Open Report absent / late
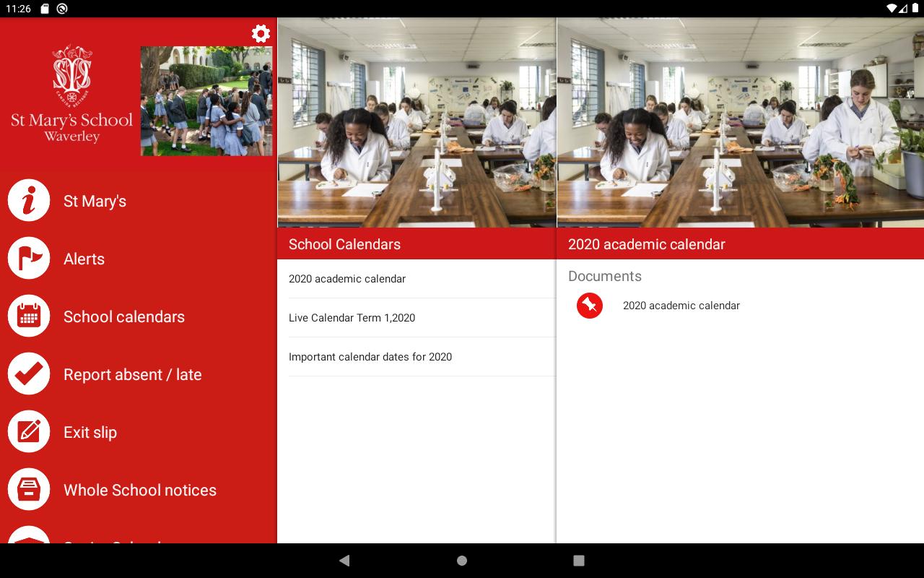This screenshot has width=924, height=578. coord(139,374)
